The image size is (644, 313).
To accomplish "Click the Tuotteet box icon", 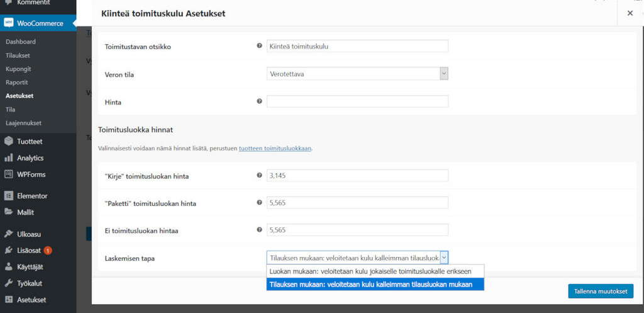I will tap(9, 142).
